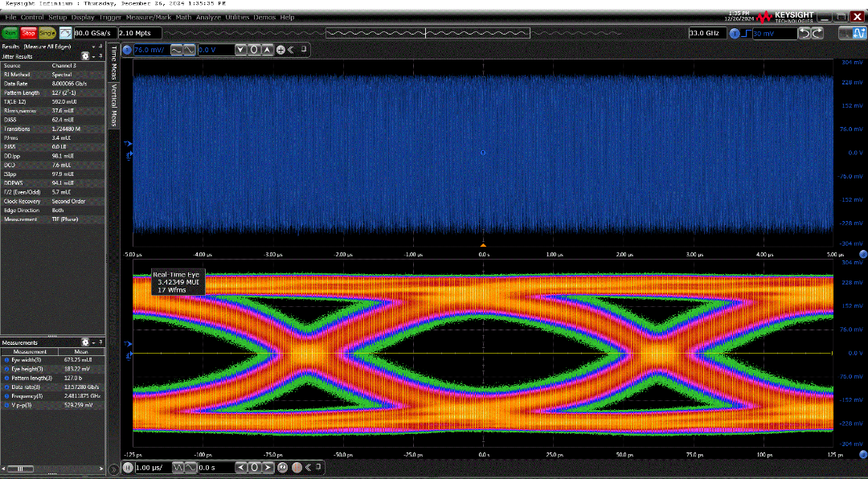Viewport: 868px width, 479px height.
Task: Click the red Stop button
Action: (x=28, y=33)
